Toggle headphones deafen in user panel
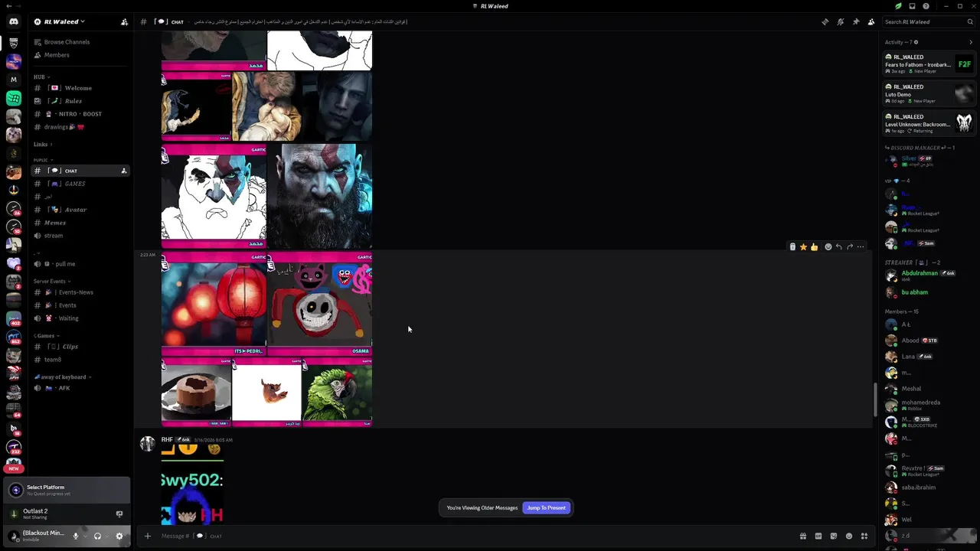 tap(97, 536)
